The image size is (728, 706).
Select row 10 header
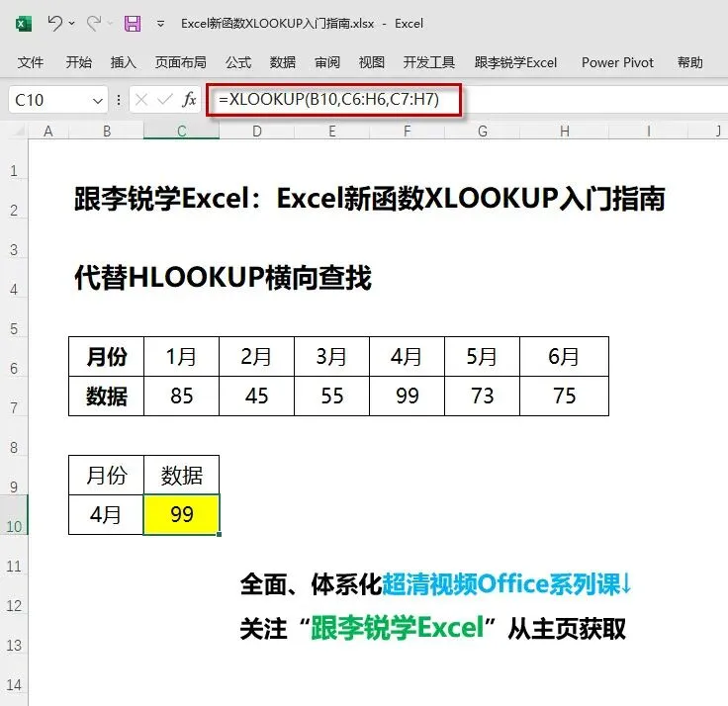pyautogui.click(x=14, y=515)
